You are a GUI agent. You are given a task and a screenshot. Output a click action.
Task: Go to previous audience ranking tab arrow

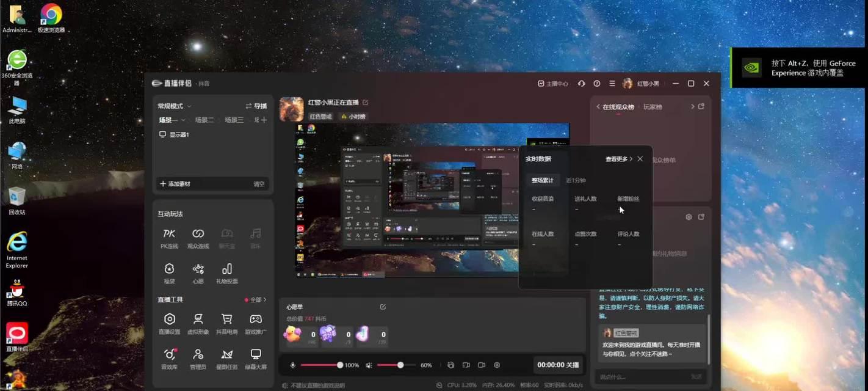coord(598,106)
